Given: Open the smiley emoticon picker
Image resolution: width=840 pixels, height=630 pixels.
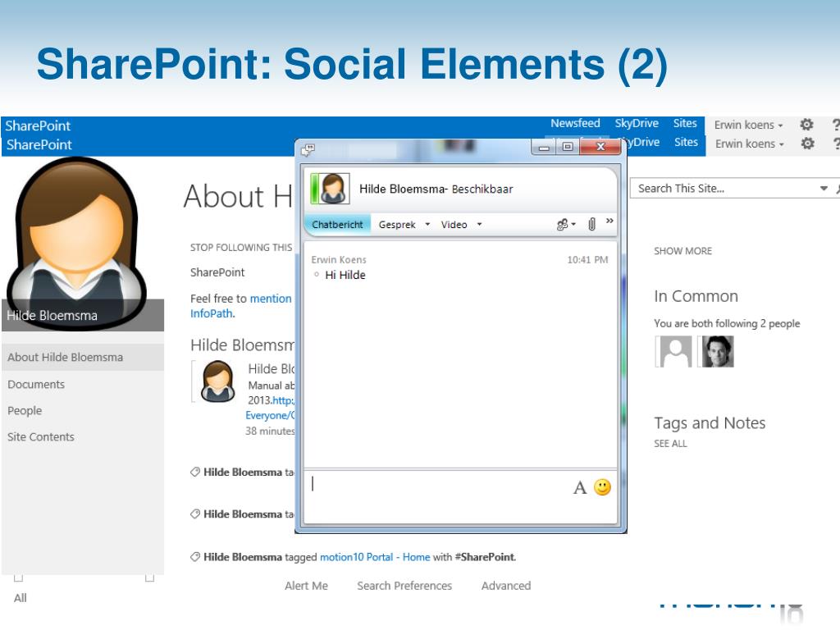Looking at the screenshot, I should coord(602,487).
